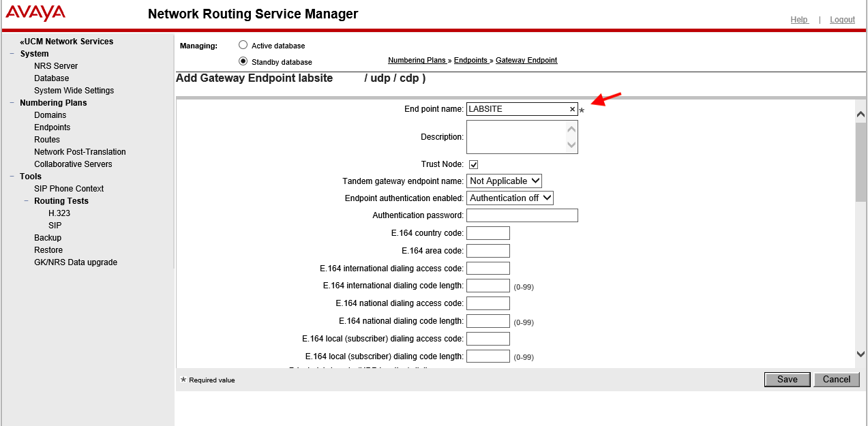868x426 pixels.
Task: Click form scrollbar up arrow
Action: tap(861, 115)
